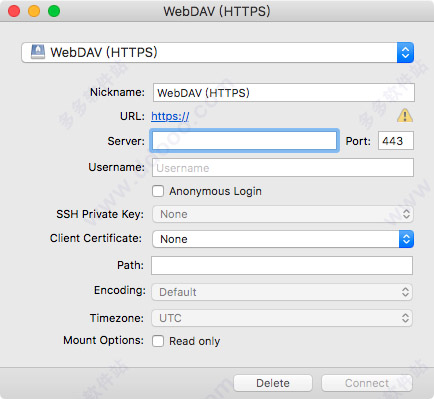Click the Connect button

[x=367, y=383]
